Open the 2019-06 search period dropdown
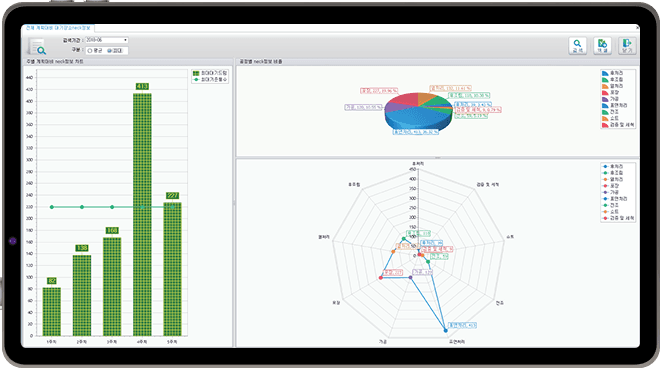The image size is (660, 368). pos(107,40)
